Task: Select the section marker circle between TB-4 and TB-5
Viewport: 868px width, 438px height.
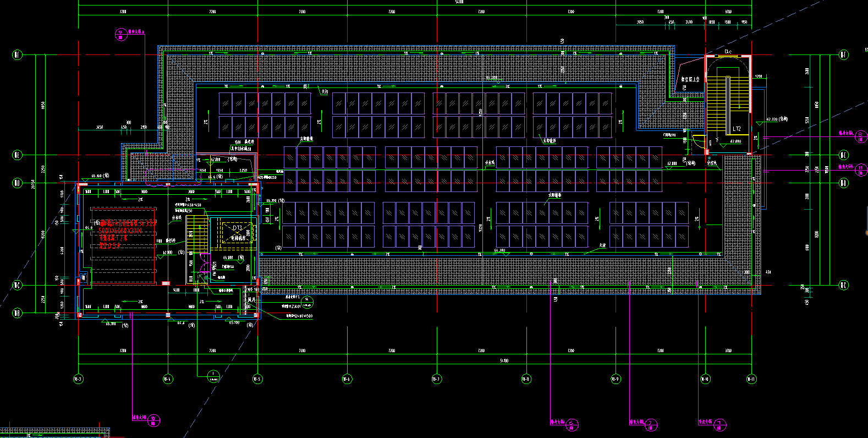Action: [x=213, y=376]
